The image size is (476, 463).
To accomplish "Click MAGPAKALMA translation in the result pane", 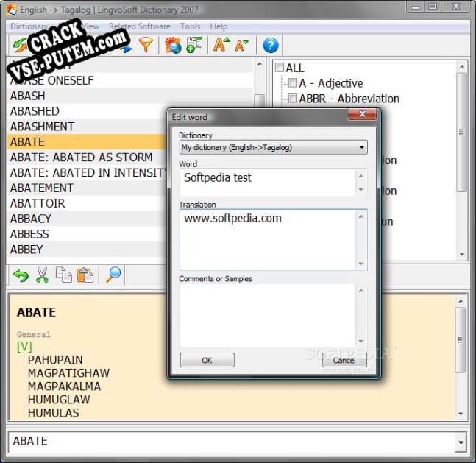I will 64,386.
